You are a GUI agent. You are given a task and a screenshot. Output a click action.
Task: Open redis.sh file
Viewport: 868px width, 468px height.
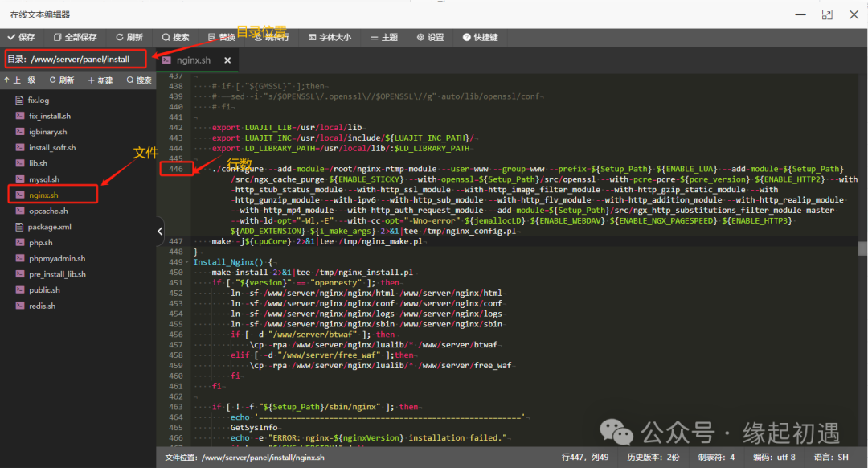pyautogui.click(x=42, y=306)
